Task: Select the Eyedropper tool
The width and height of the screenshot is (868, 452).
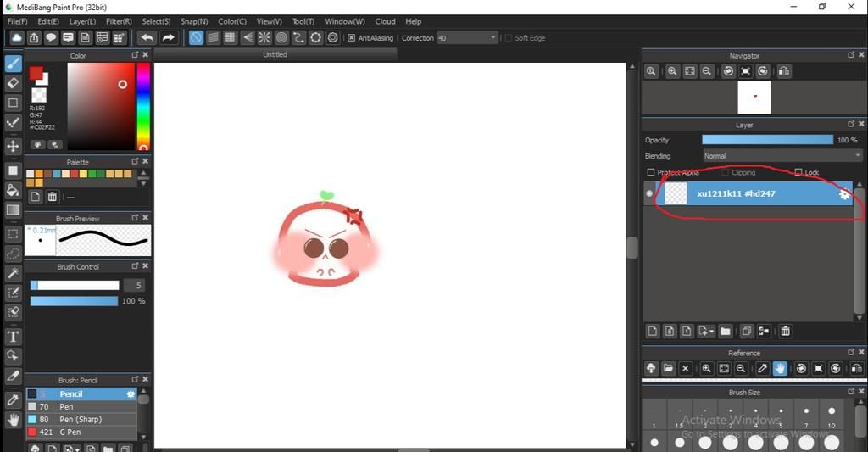Action: pyautogui.click(x=14, y=400)
